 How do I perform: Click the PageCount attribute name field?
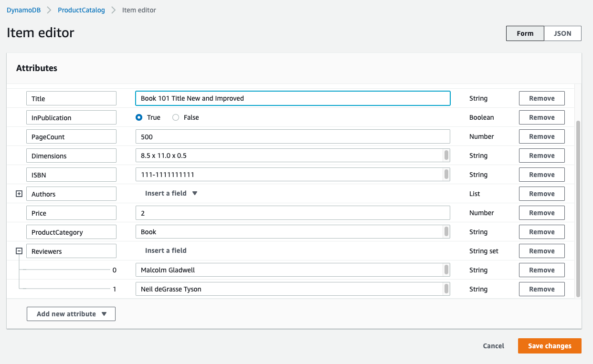click(71, 136)
